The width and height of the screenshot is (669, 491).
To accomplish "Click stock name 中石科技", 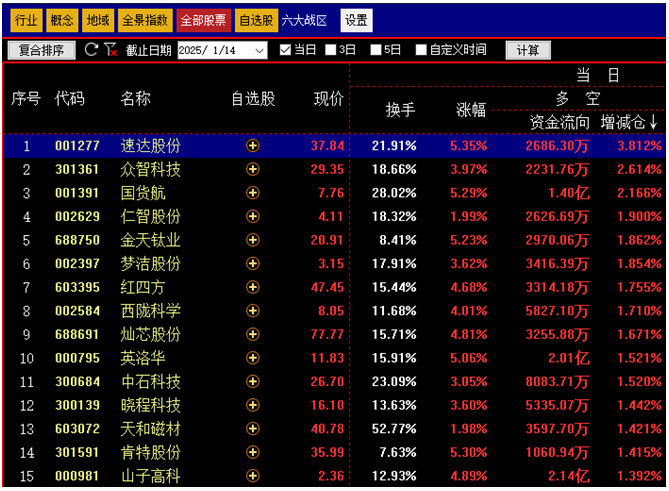I will click(151, 381).
